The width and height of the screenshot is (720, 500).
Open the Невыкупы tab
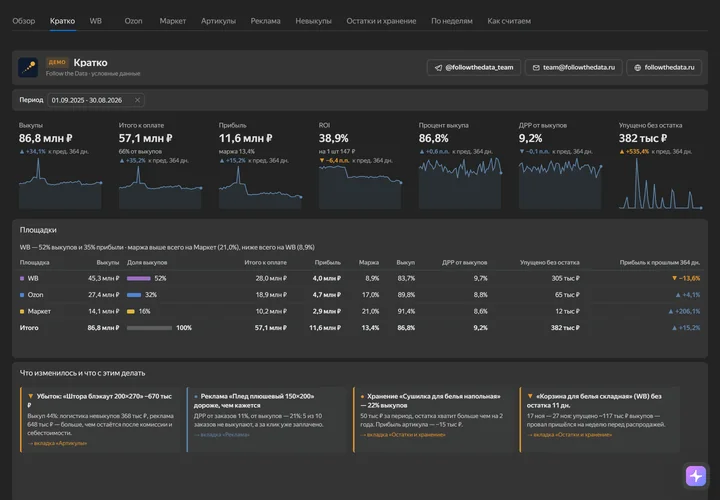pyautogui.click(x=314, y=21)
